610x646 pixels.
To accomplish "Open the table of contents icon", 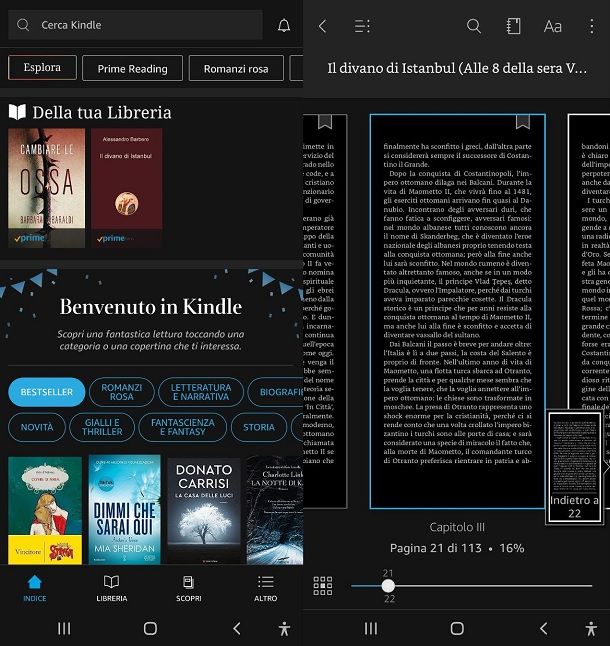I will coord(362,26).
